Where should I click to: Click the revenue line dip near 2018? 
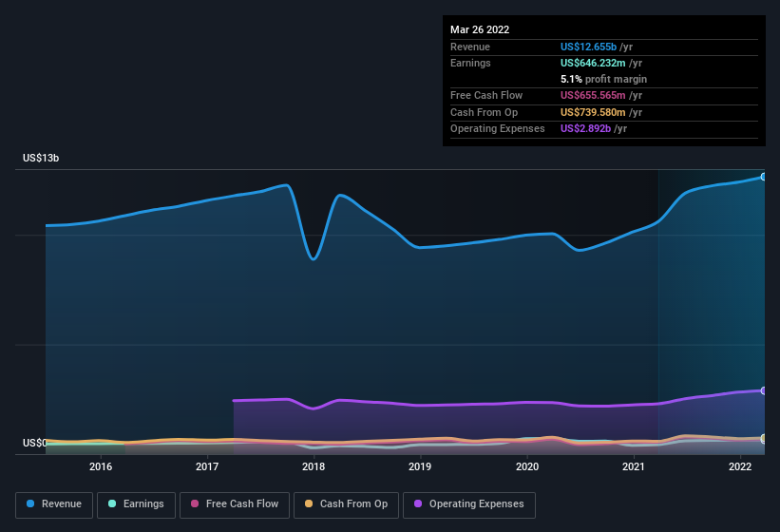point(313,258)
